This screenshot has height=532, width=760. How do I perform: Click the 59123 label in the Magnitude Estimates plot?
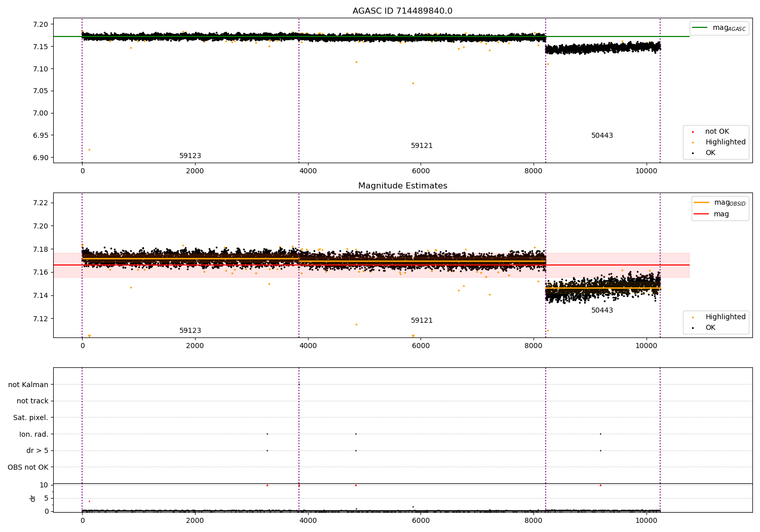[190, 331]
